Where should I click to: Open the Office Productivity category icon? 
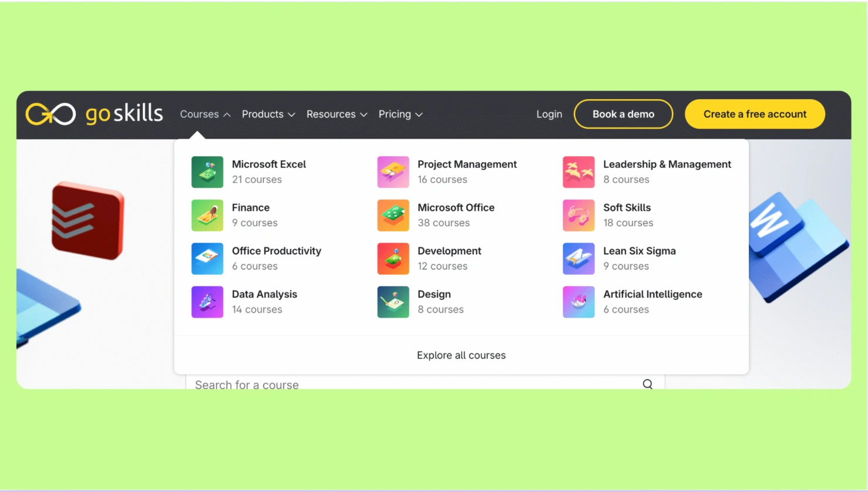207,259
